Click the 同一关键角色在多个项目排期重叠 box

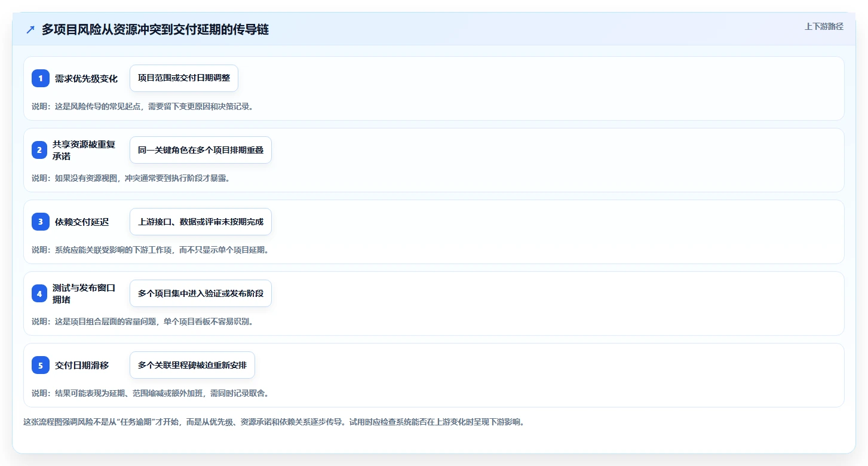pos(201,150)
